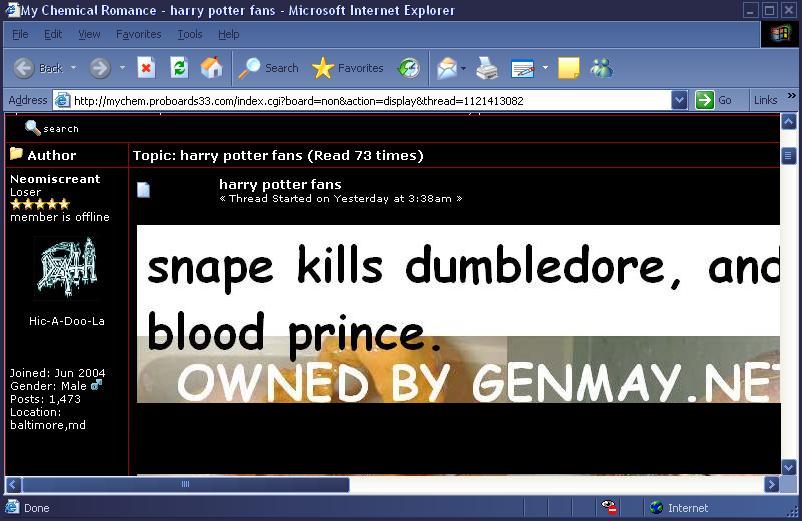Image resolution: width=802 pixels, height=521 pixels.
Task: Click the 'member is offline' text
Action: 60,217
